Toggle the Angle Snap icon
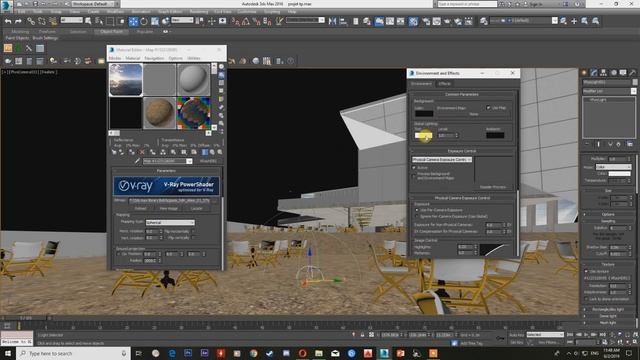 click(x=246, y=21)
